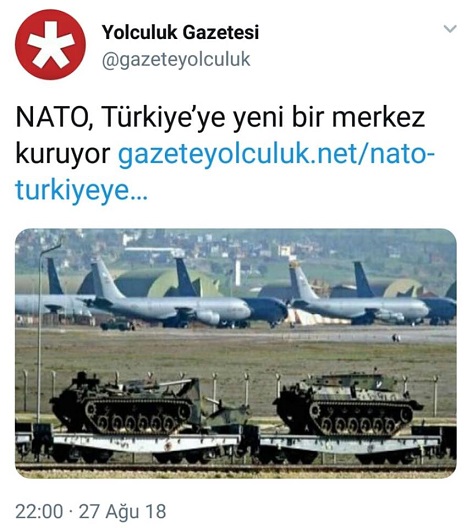The image size is (472, 528).
Task: Click the white asterisk logo in the avatar
Action: coord(50,44)
